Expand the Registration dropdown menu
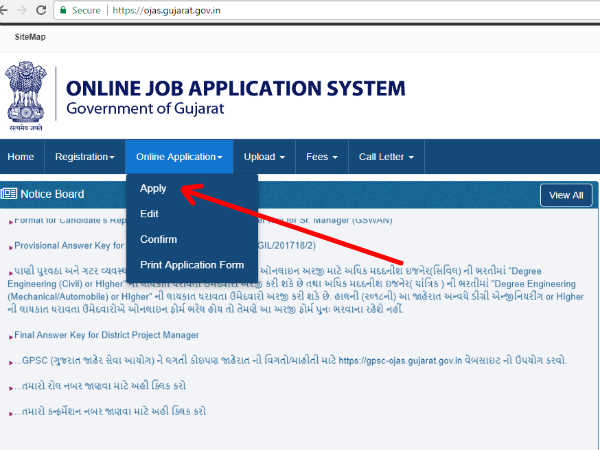Screen dimensions: 600x450 click(85, 157)
